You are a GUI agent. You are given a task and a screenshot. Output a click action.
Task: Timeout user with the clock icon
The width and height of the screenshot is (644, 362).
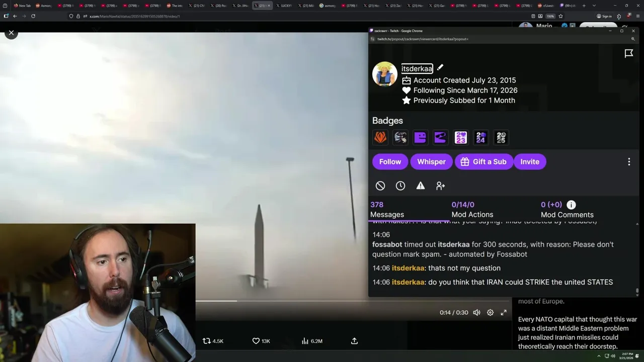coord(400,186)
